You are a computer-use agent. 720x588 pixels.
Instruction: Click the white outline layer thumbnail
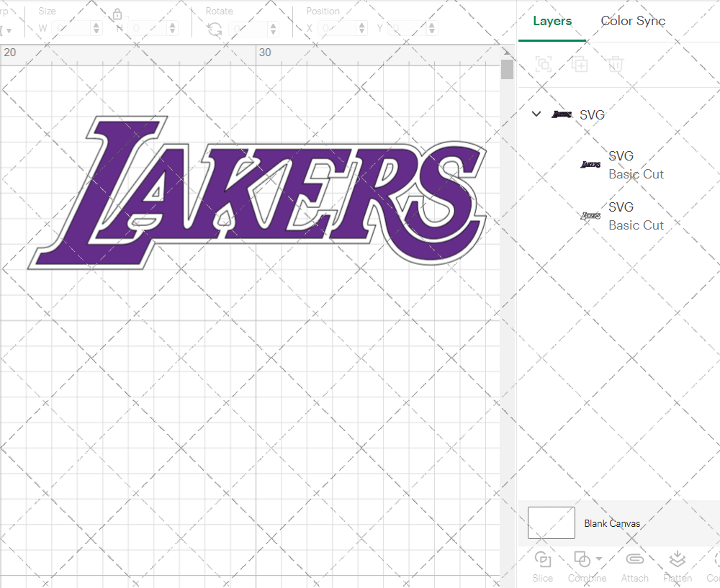pos(590,215)
